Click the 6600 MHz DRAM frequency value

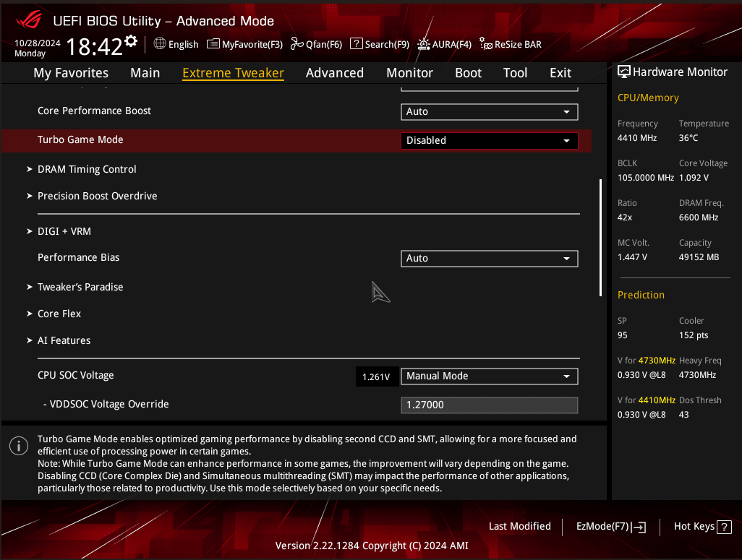699,217
